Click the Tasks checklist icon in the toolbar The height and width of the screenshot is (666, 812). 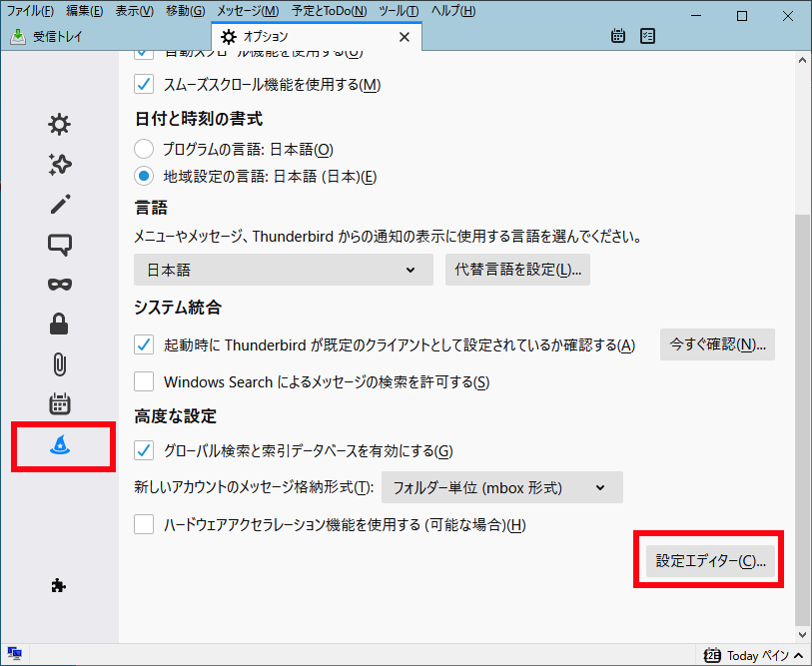pyautogui.click(x=647, y=36)
